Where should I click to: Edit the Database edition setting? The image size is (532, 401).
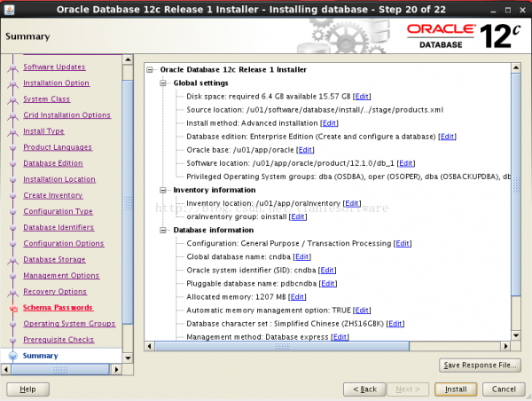(x=447, y=137)
